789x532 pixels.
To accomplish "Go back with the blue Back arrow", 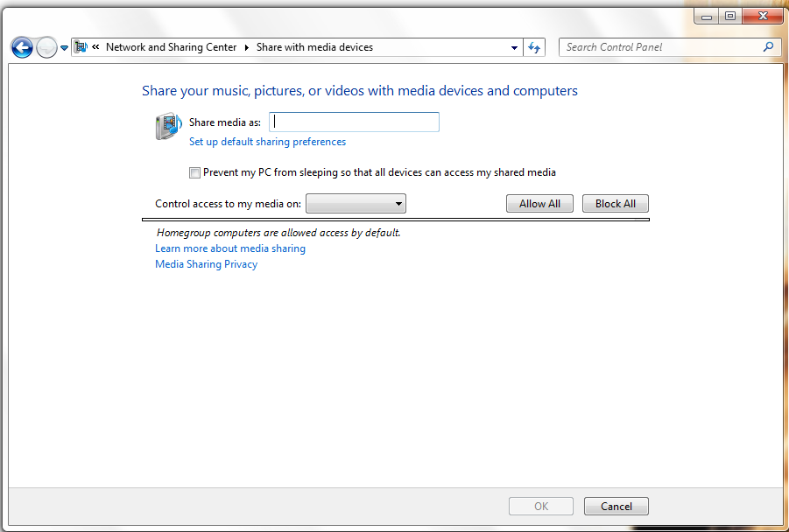I will (x=22, y=48).
